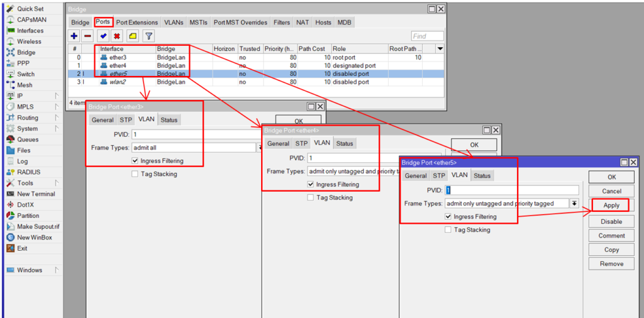Click the red X disable icon
Screen dimensions: 644x318
click(x=117, y=36)
